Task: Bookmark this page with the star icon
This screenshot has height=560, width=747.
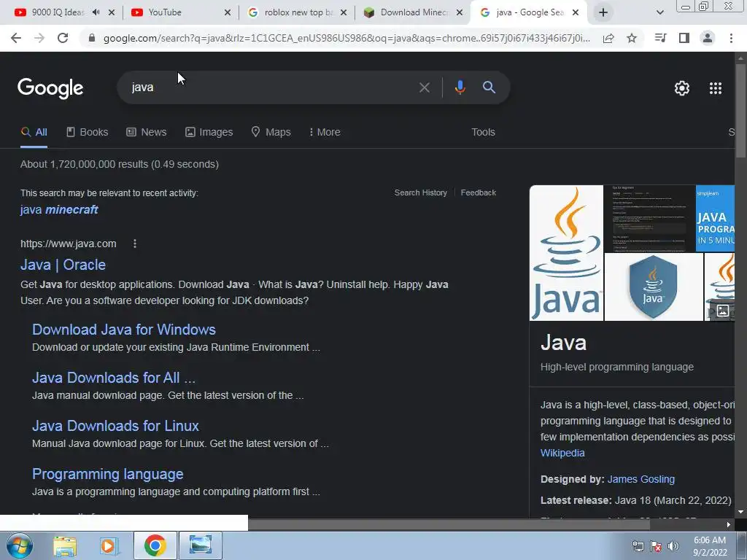Action: [x=632, y=38]
